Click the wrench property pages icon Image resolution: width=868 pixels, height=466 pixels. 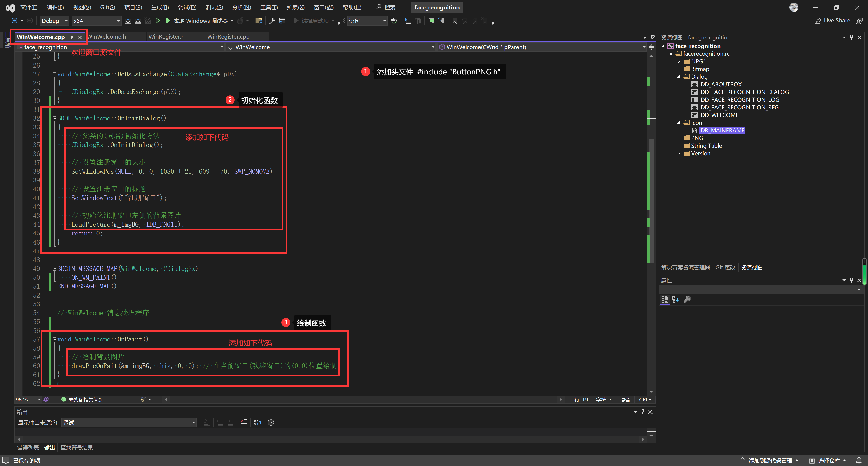pos(687,299)
